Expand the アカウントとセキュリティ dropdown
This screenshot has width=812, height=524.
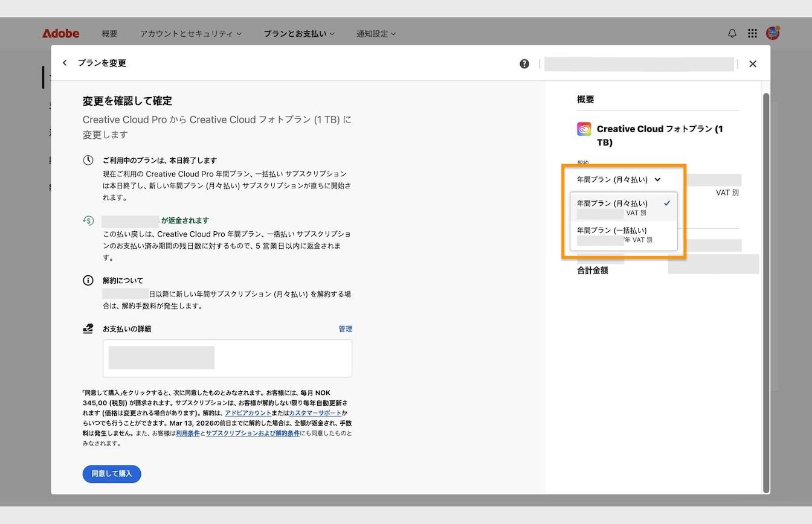191,33
